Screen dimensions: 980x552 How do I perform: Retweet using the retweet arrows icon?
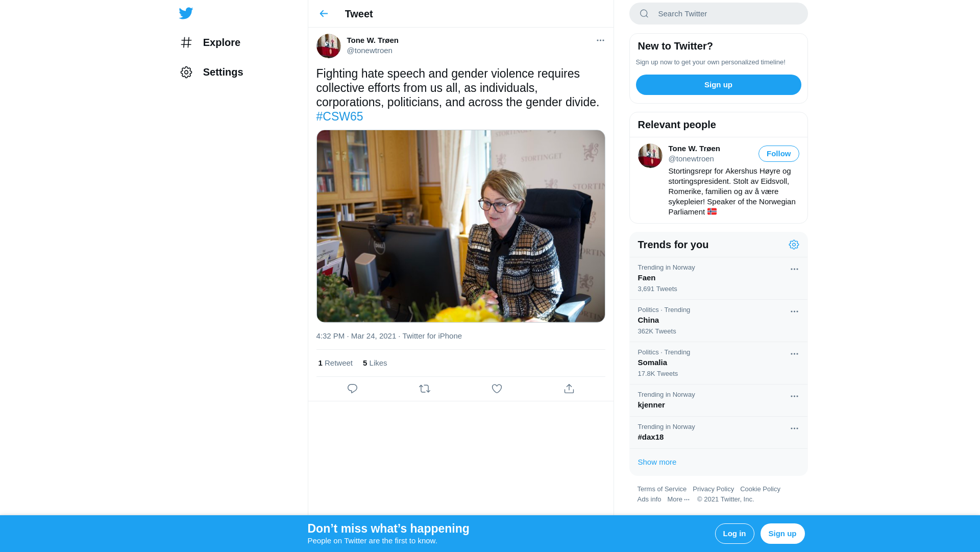click(x=425, y=389)
